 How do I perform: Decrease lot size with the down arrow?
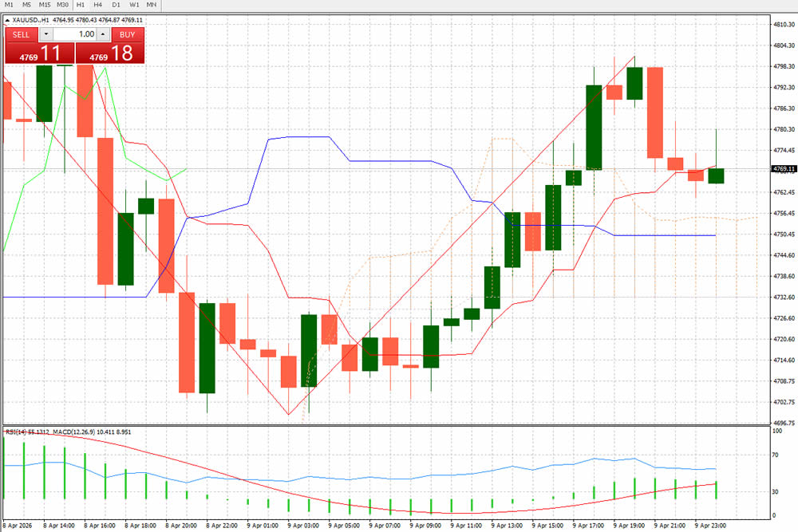(x=45, y=34)
